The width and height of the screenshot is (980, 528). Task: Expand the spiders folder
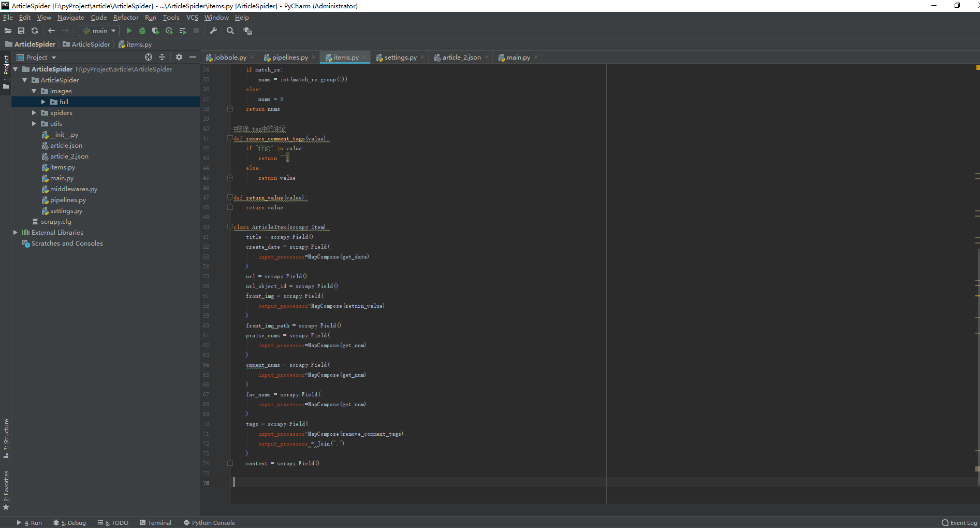pos(34,113)
